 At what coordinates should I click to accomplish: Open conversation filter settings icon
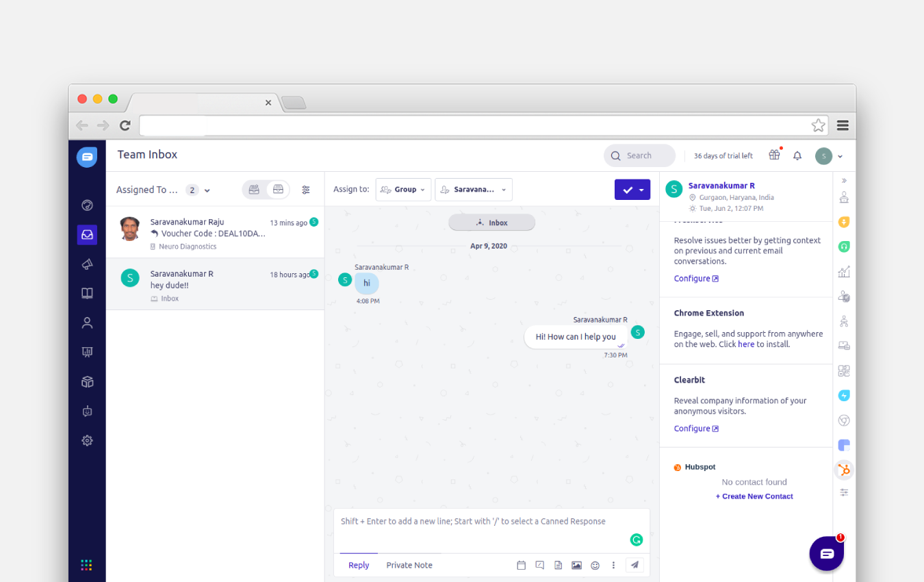[x=306, y=190]
